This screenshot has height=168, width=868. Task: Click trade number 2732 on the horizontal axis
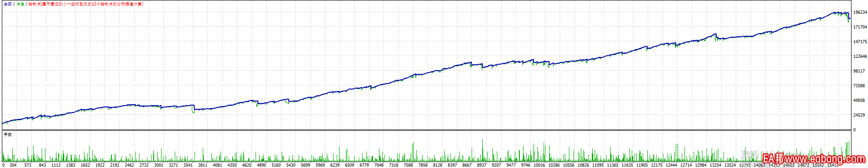(x=144, y=165)
